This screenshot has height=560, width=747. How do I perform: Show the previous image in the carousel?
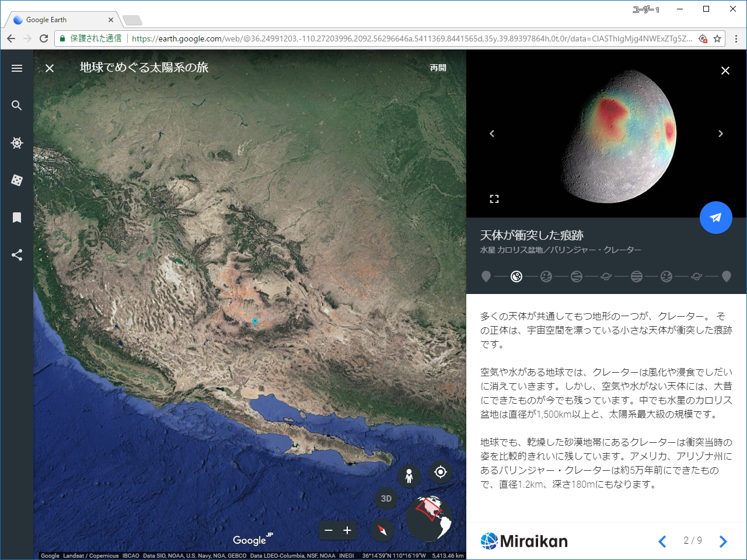pyautogui.click(x=492, y=134)
